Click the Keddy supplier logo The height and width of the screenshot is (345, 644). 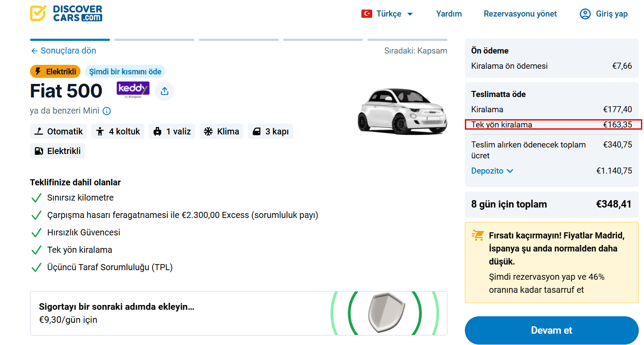[x=133, y=90]
